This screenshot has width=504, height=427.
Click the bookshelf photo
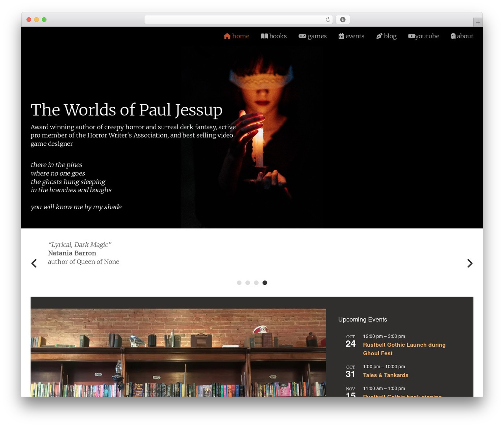178,353
